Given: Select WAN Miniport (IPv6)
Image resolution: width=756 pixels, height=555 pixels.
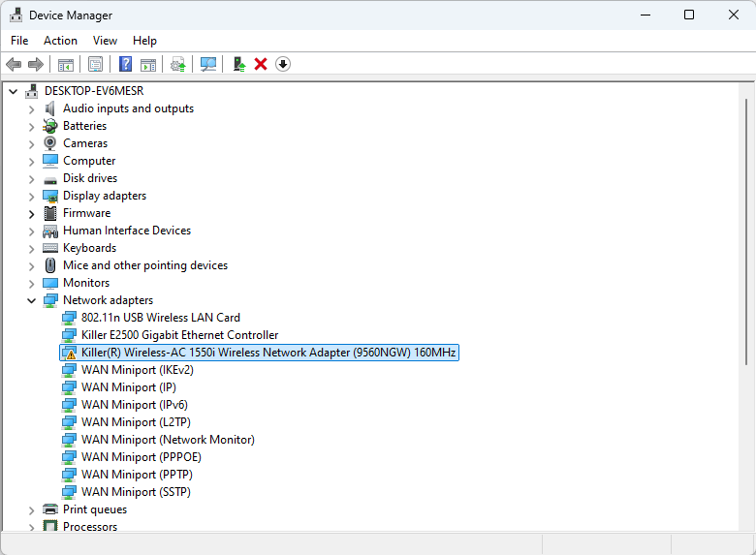Looking at the screenshot, I should [x=135, y=405].
